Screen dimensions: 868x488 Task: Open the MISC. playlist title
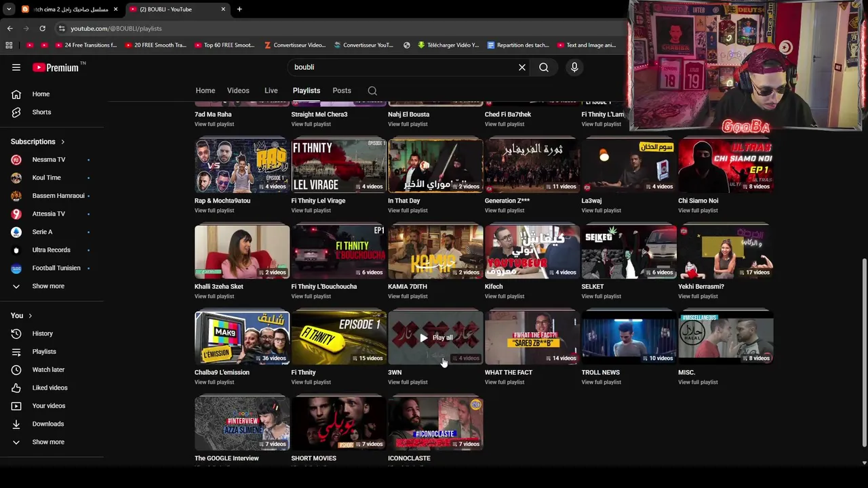point(687,373)
